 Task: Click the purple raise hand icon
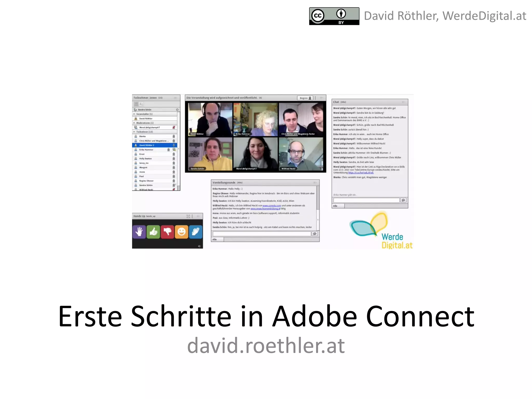[x=139, y=231]
